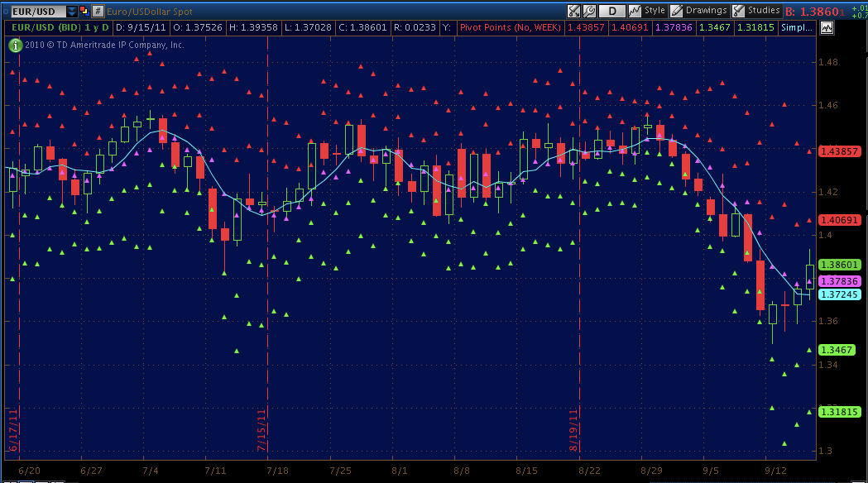
Task: Click the red 1.43857 price axis label
Action: (x=840, y=151)
